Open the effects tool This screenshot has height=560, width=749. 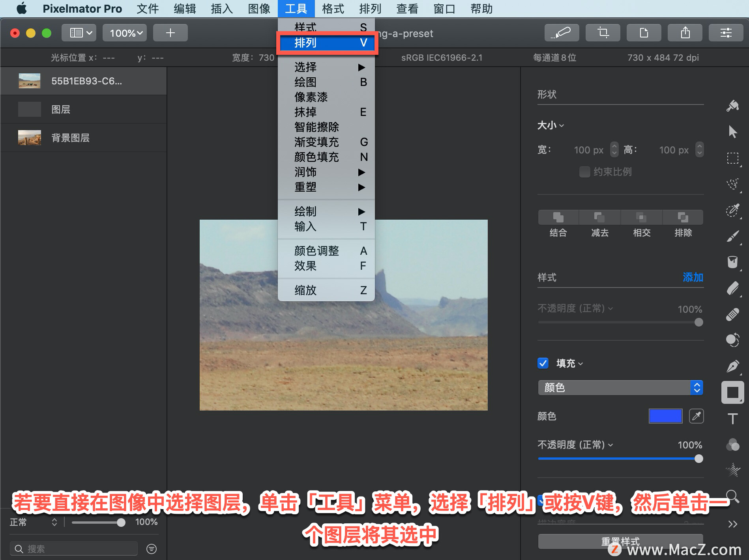[x=733, y=470]
